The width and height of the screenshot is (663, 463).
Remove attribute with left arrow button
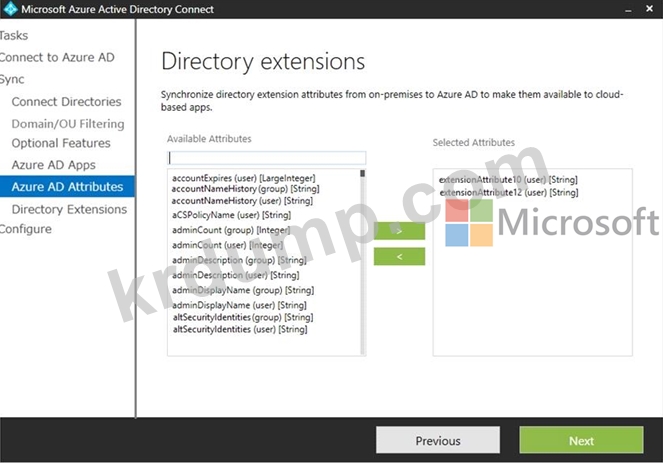point(399,257)
